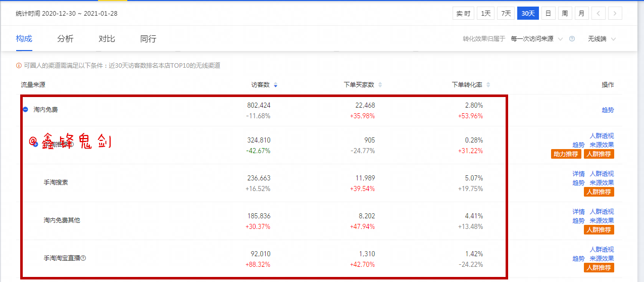Click 助力推荐 button in 手淘推荐 row

[566, 154]
